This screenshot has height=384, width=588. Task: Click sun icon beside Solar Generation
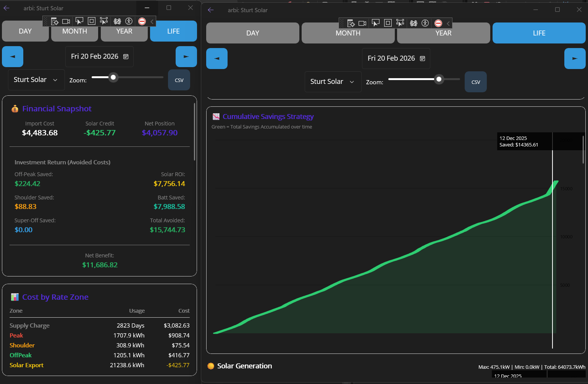point(211,366)
